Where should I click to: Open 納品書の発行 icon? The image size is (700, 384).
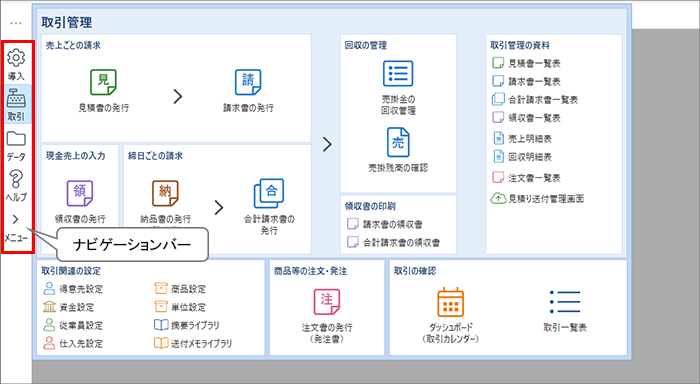165,193
